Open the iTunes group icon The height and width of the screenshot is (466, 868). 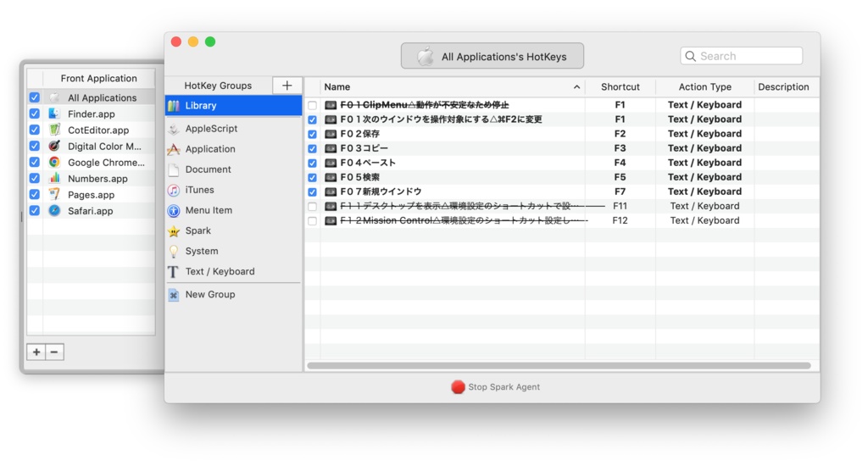[x=174, y=191]
